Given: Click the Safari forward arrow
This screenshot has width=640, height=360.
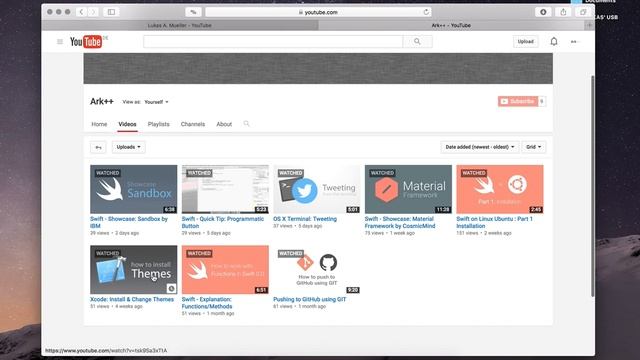Looking at the screenshot, I should coord(93,12).
